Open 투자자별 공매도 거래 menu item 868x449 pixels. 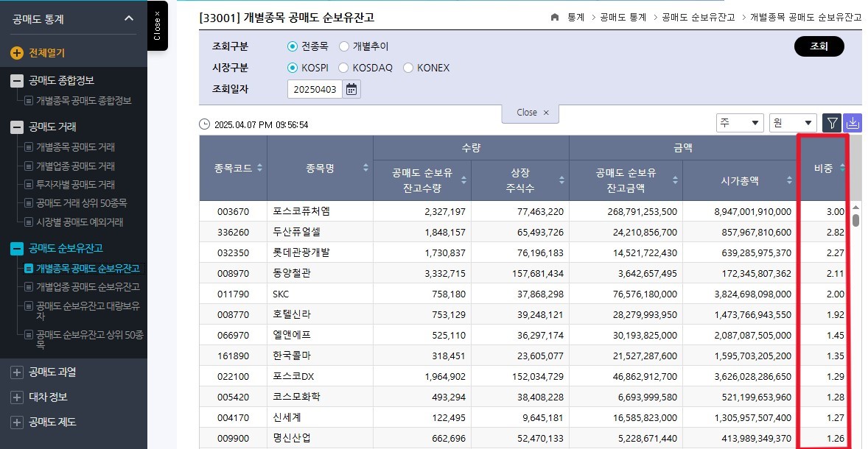pos(76,185)
